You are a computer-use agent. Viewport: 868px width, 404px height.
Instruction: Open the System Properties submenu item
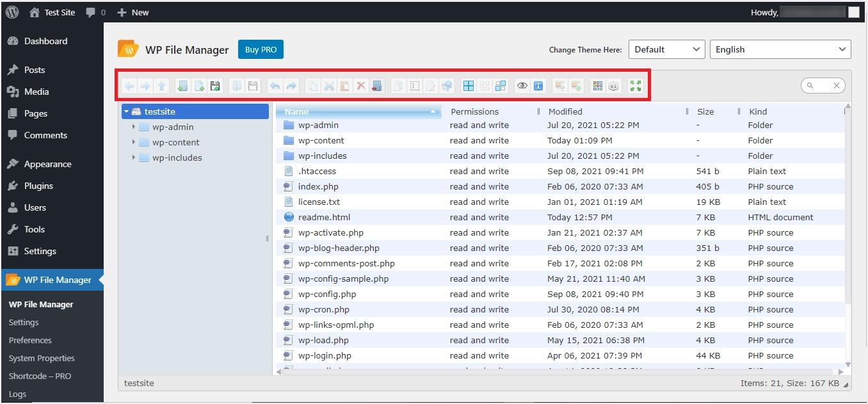coord(42,358)
